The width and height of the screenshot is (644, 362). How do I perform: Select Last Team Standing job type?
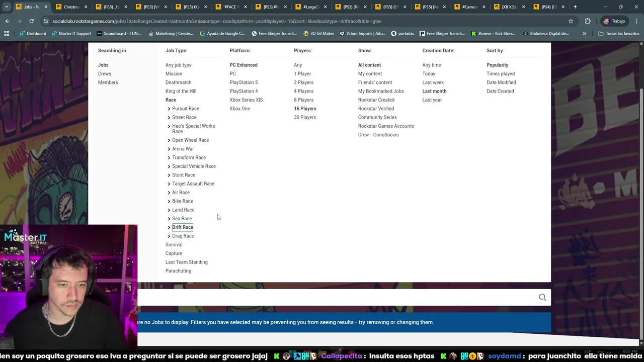[186, 262]
